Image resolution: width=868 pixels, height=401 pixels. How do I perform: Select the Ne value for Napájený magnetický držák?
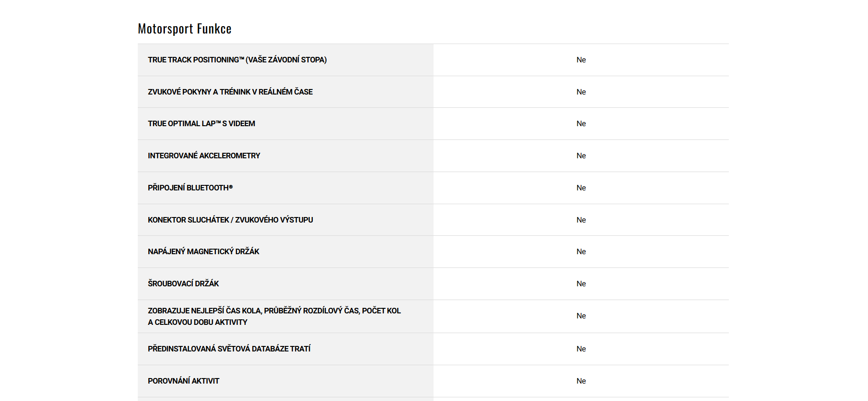click(581, 251)
